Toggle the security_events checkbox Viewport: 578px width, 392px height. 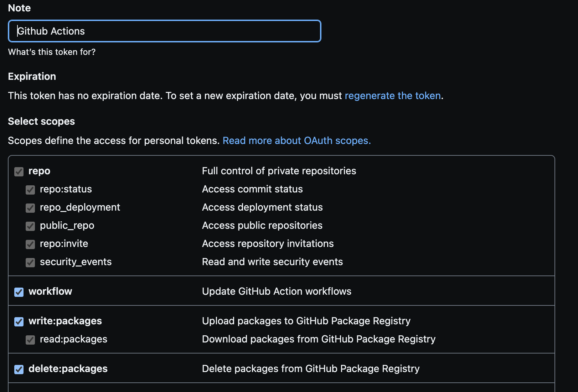click(30, 263)
